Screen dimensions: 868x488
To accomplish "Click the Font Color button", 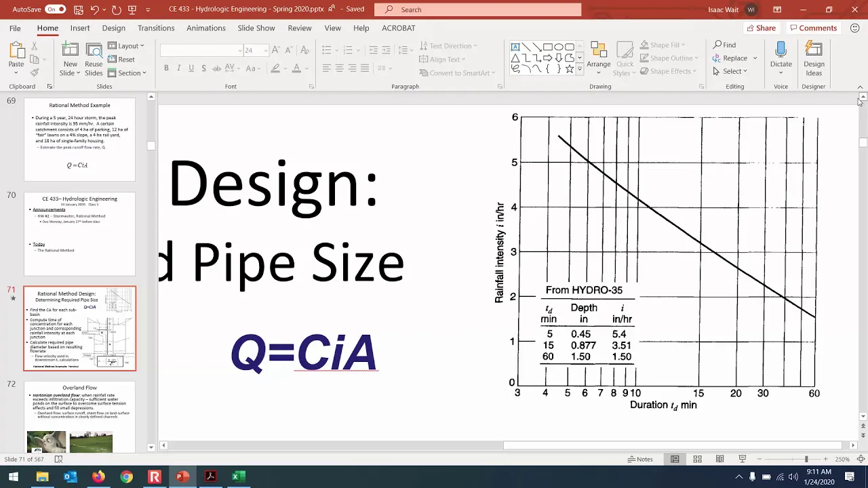I will [296, 68].
